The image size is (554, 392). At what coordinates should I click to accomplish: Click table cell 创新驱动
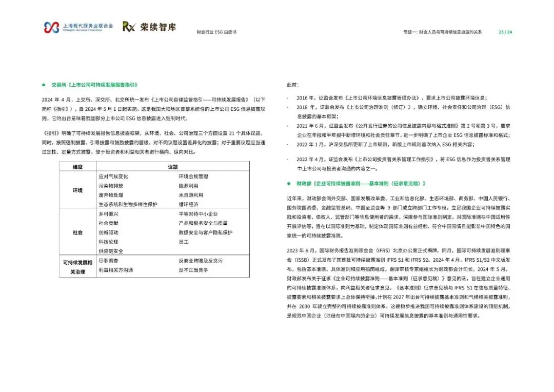(x=108, y=232)
